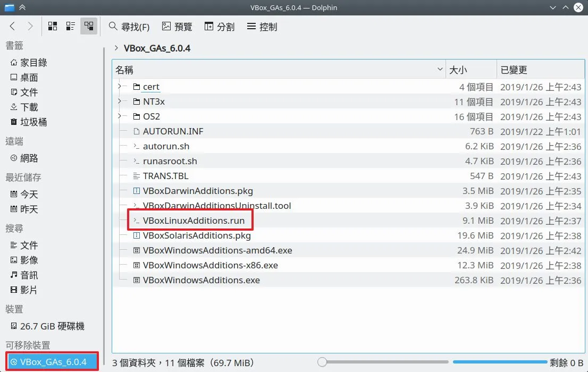Minimize the Dolphin window
The image size is (588, 372).
(x=553, y=7)
